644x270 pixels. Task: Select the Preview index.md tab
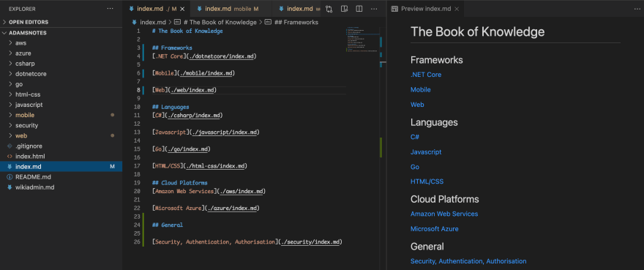[425, 9]
